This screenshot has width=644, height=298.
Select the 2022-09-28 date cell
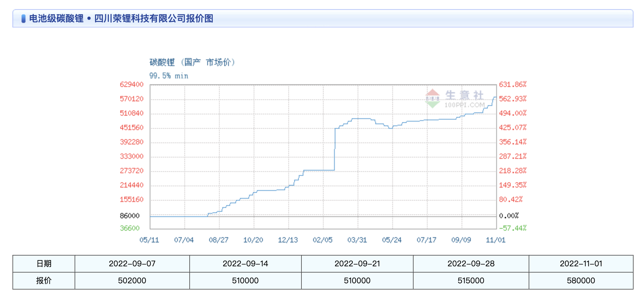tap(471, 264)
